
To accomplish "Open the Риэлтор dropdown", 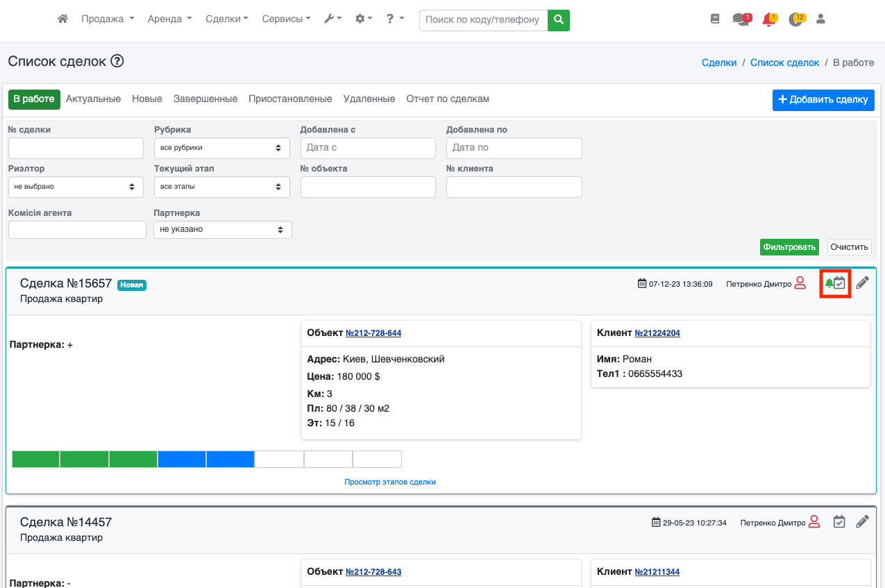I will 76,187.
